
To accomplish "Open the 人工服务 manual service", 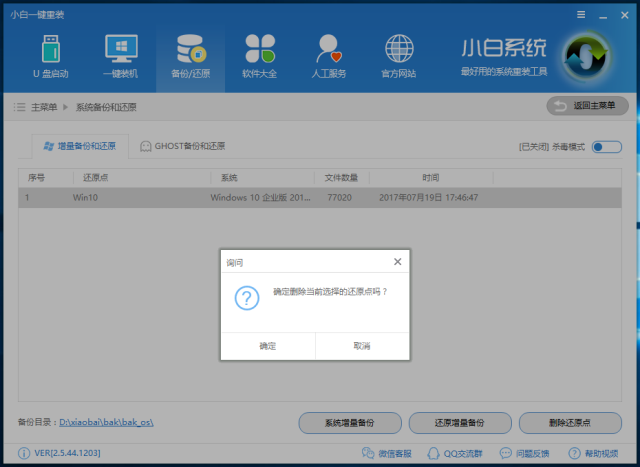I will 329,56.
